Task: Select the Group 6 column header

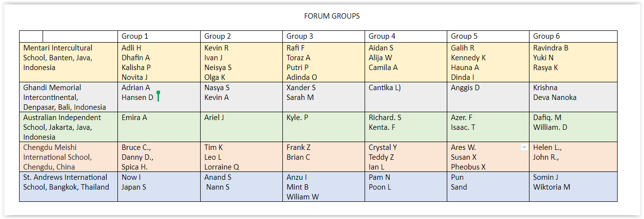Action: pyautogui.click(x=573, y=36)
